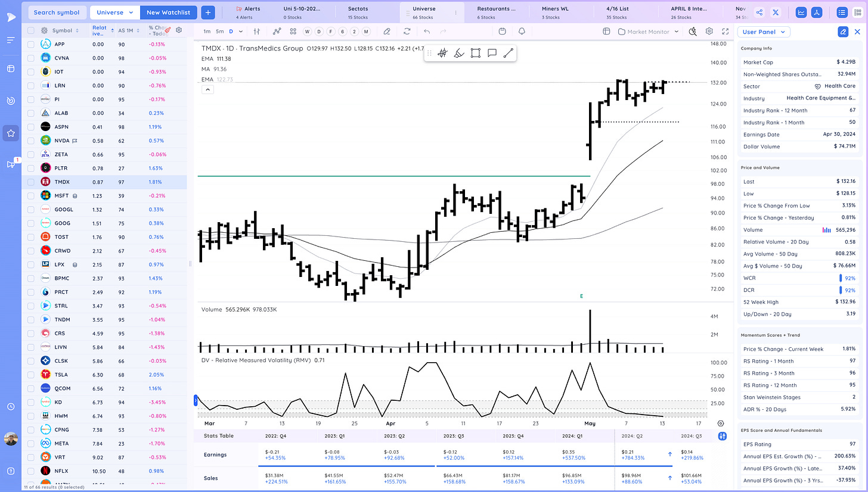Click the edit pencil button in the User Panel

pyautogui.click(x=843, y=32)
